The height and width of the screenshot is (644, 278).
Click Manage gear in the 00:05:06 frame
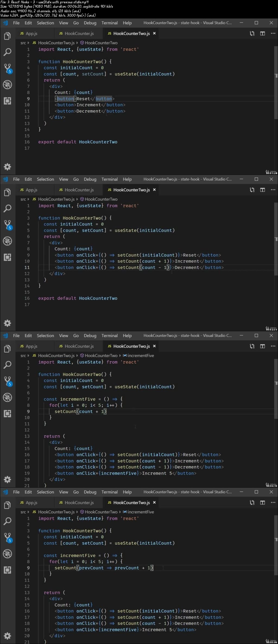[7, 636]
